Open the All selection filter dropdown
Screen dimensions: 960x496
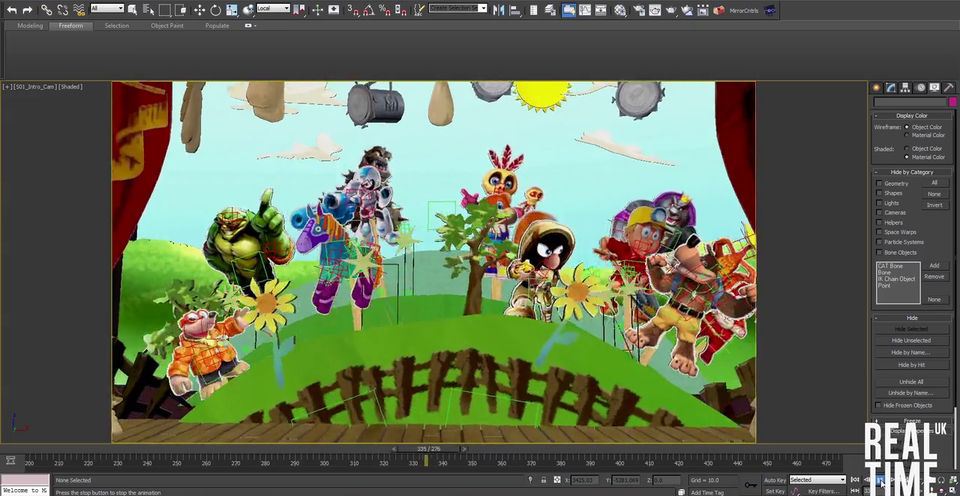[107, 9]
